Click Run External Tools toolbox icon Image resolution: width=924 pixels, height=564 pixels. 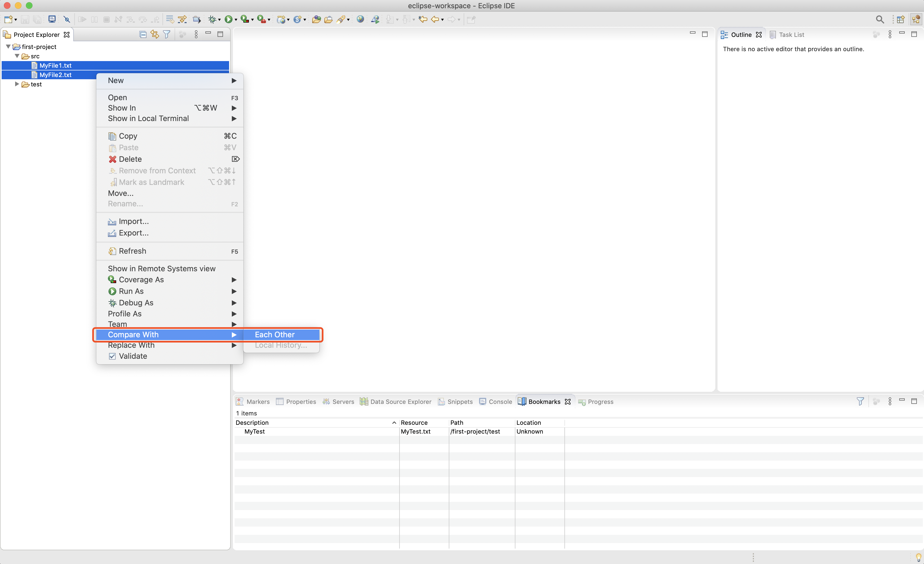[x=261, y=19]
